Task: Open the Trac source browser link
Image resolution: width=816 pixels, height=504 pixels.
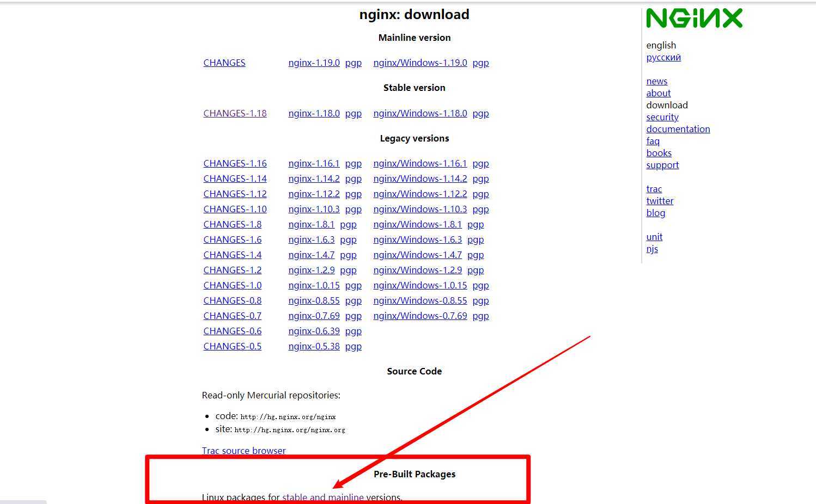Action: 243,451
